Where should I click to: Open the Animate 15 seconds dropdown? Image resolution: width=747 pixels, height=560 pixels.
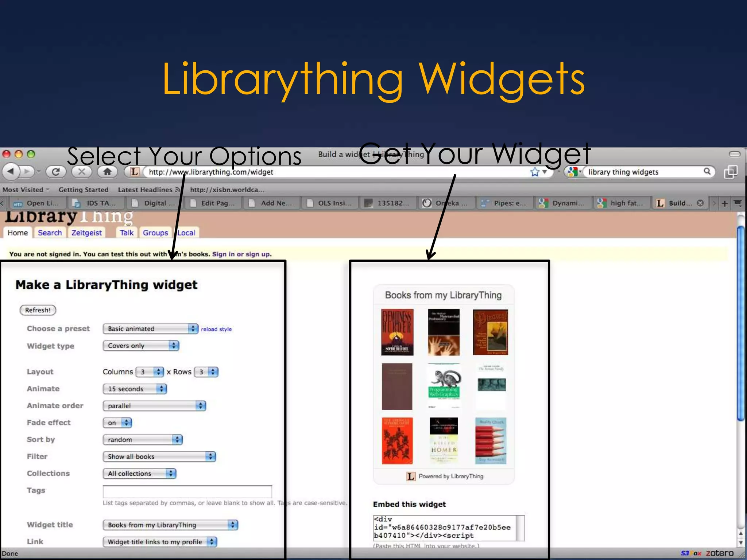[135, 389]
